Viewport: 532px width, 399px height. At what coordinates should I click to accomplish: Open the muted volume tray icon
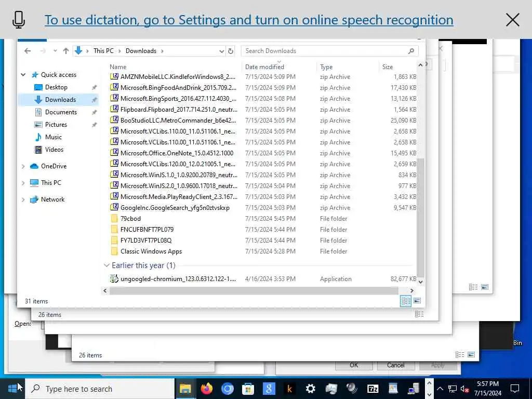(x=464, y=389)
